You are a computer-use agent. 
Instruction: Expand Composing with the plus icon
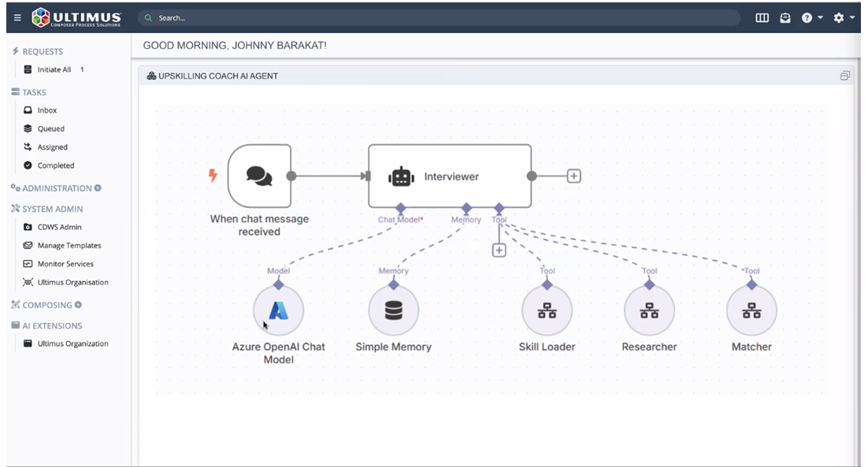tap(78, 305)
